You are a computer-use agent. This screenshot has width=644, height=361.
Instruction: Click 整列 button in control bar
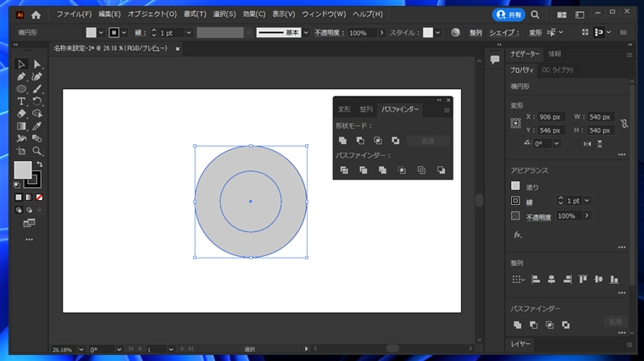pos(475,33)
